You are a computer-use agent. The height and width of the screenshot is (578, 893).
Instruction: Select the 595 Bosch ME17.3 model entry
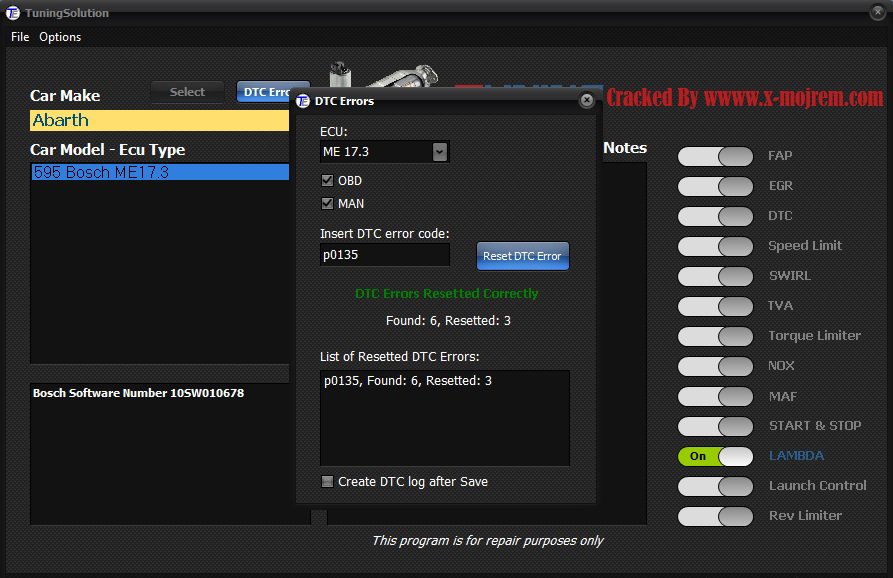pyautogui.click(x=160, y=172)
